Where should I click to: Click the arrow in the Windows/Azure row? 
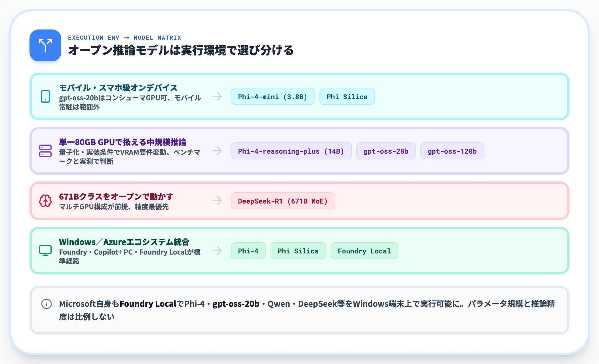tap(217, 251)
